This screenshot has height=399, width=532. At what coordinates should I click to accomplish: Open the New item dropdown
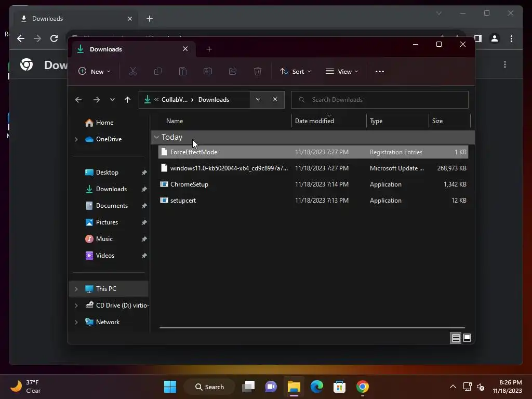click(95, 72)
